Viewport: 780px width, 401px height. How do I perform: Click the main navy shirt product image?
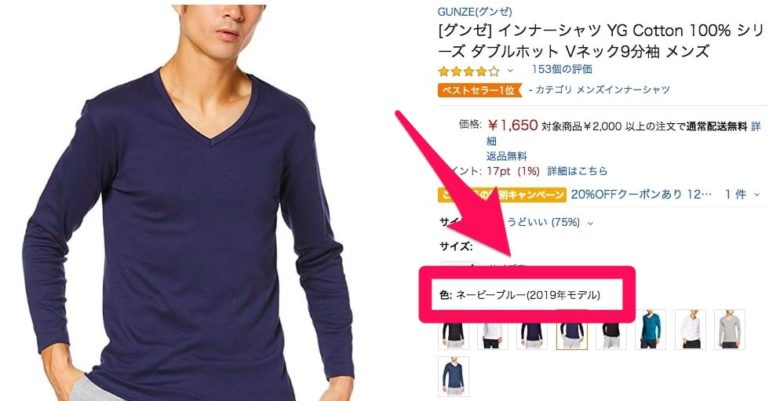coord(189,201)
